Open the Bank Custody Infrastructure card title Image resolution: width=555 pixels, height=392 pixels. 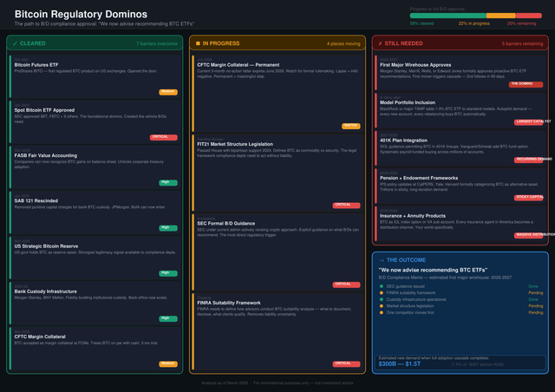pos(46,291)
